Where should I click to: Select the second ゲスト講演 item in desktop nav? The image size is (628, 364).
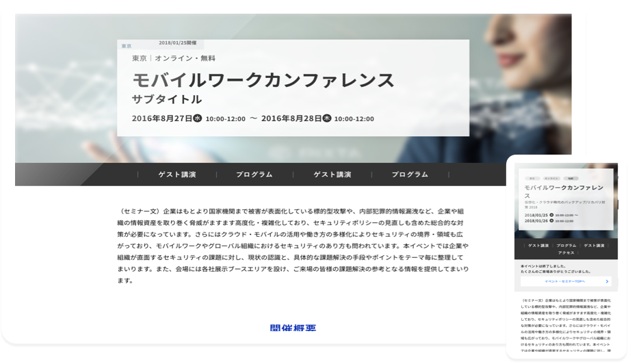point(332,174)
